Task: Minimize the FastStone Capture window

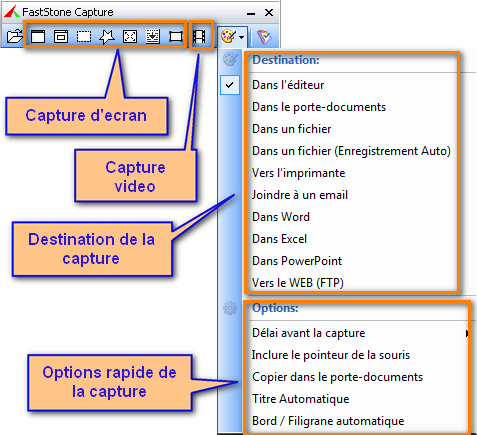Action: (x=251, y=13)
